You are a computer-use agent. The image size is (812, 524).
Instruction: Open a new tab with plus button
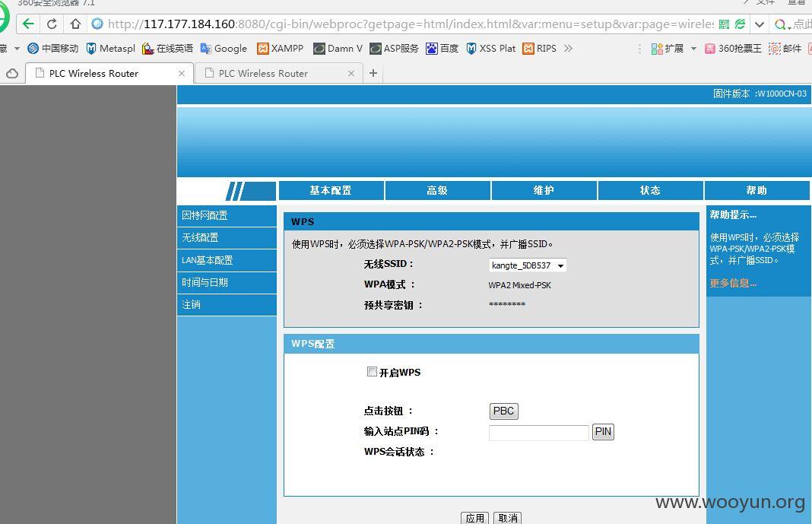click(373, 73)
